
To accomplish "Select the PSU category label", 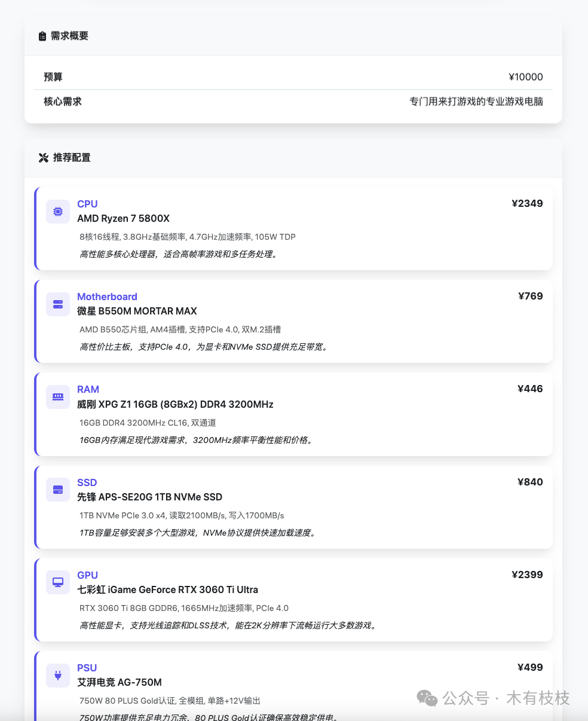I will [87, 668].
